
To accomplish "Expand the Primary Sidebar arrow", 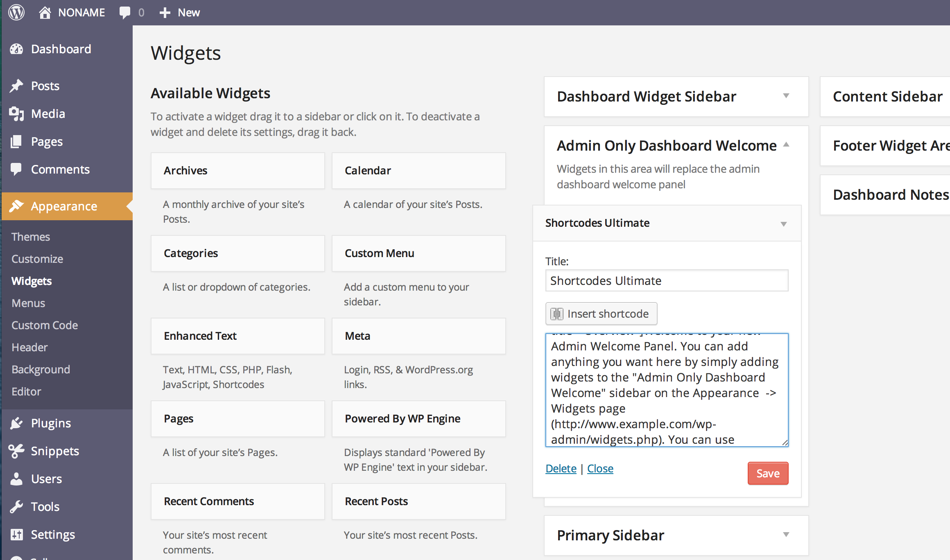I will pos(786,534).
